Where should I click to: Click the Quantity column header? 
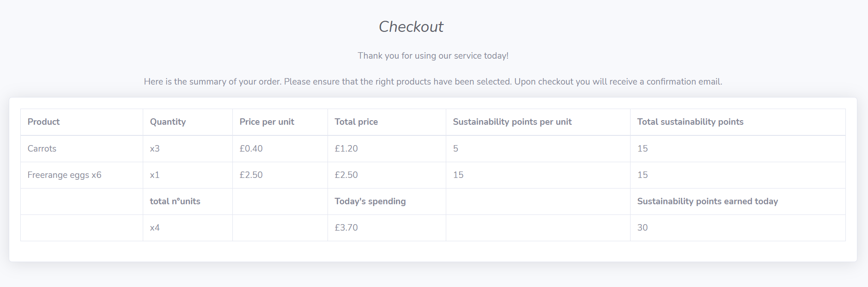click(168, 122)
